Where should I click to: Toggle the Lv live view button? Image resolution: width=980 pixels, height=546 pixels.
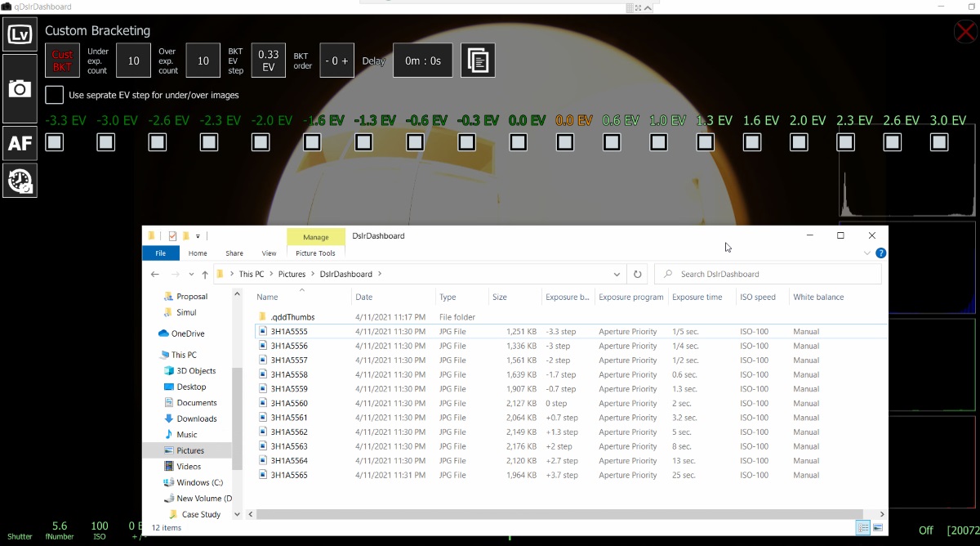click(20, 34)
